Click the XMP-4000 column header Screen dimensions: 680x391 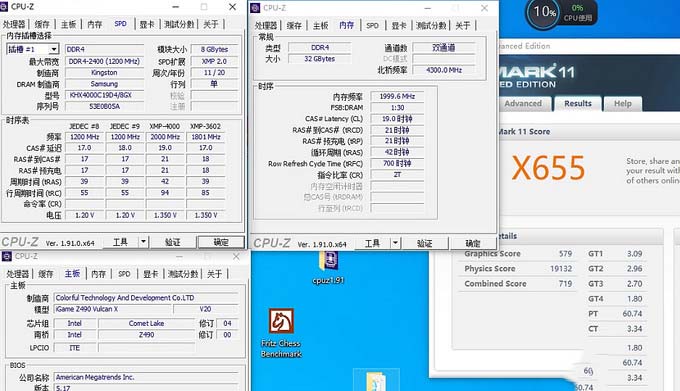pyautogui.click(x=164, y=126)
